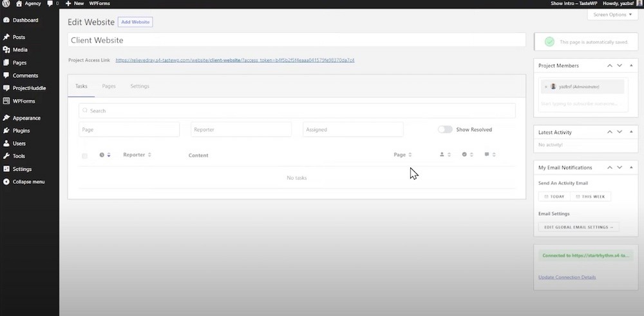Sort tasks by Page column
The image size is (644, 316).
click(x=402, y=155)
